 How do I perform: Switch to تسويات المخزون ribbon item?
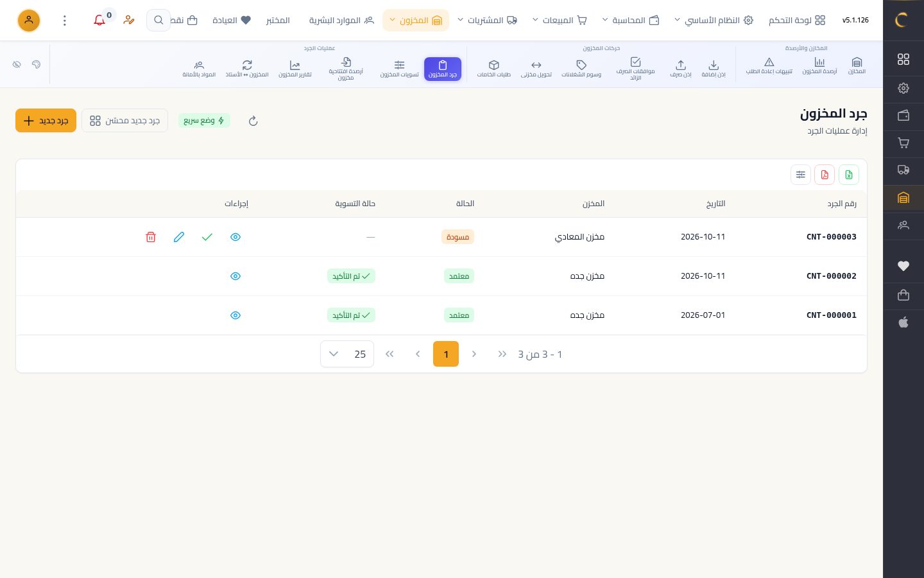[399, 68]
